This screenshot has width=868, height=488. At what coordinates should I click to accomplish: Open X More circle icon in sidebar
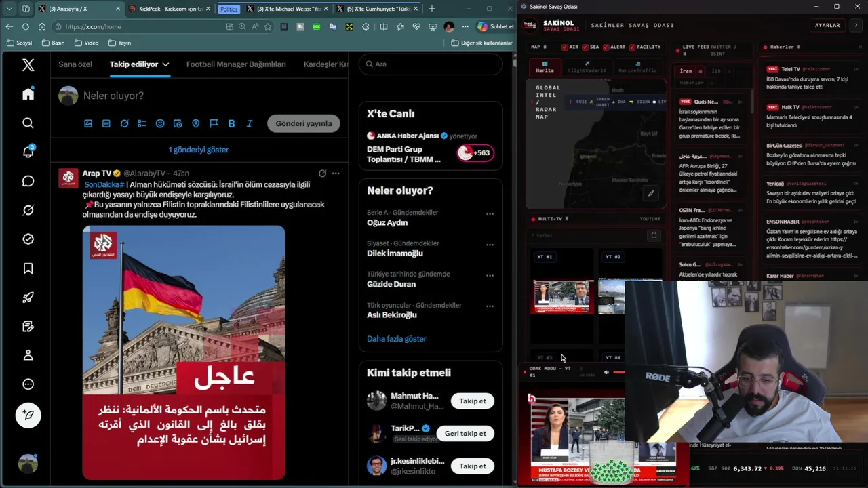click(x=28, y=384)
